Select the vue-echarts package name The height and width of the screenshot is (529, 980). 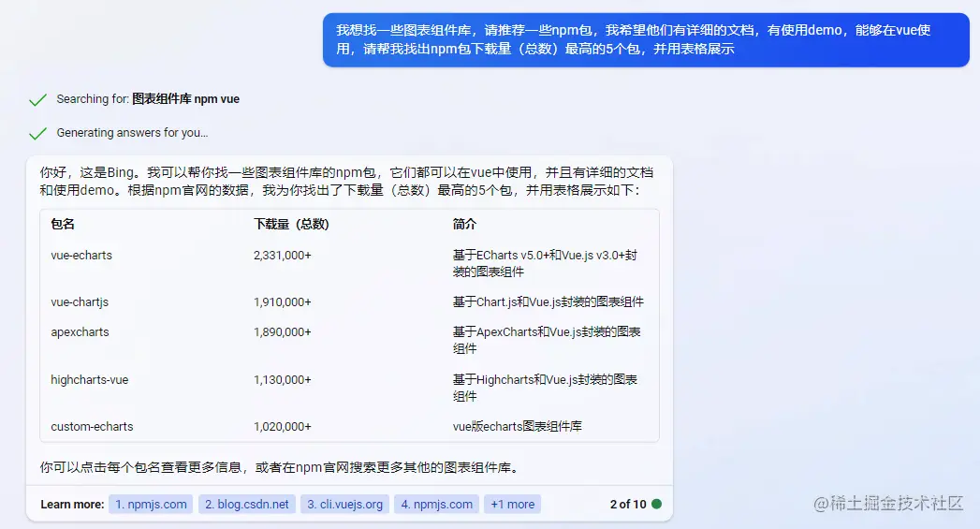pyautogui.click(x=81, y=255)
